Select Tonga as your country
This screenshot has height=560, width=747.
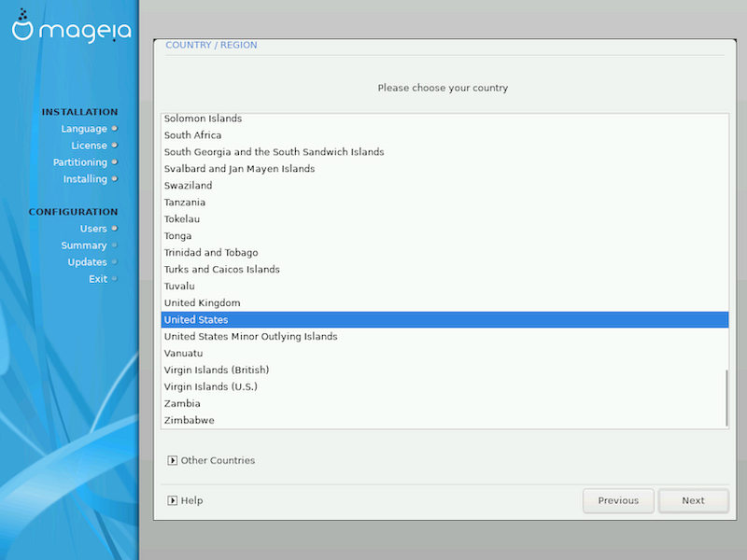click(445, 236)
